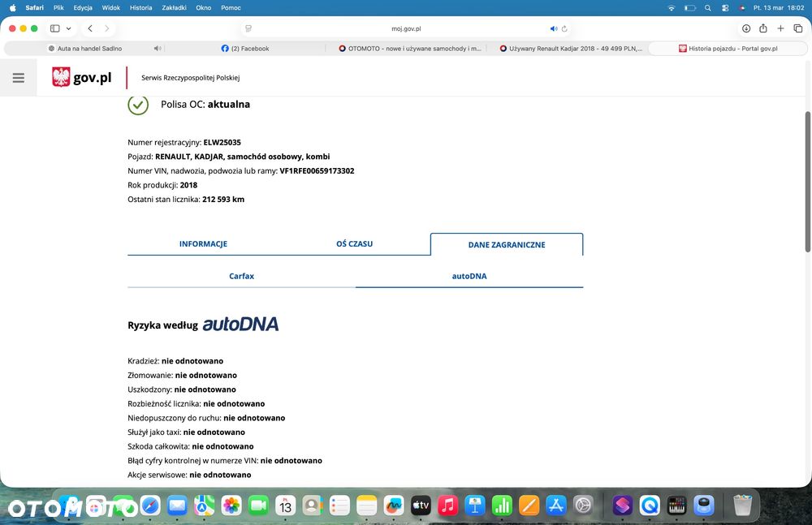Open the Zakładki menu

pos(174,8)
